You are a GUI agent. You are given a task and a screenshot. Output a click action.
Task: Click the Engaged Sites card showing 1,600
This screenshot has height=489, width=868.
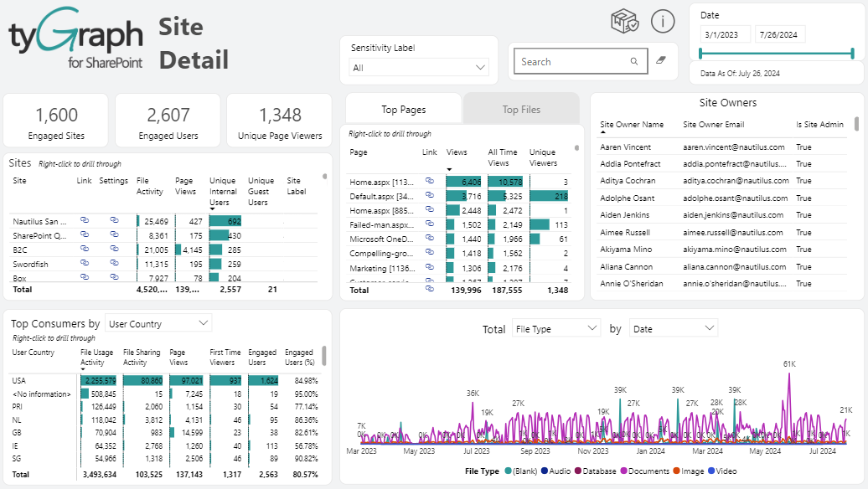[56, 121]
